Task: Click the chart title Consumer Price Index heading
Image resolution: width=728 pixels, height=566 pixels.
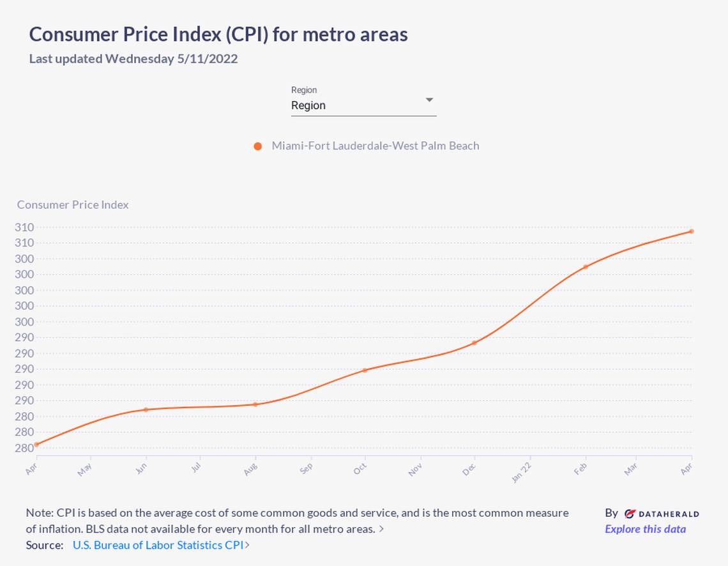Action: [218, 34]
